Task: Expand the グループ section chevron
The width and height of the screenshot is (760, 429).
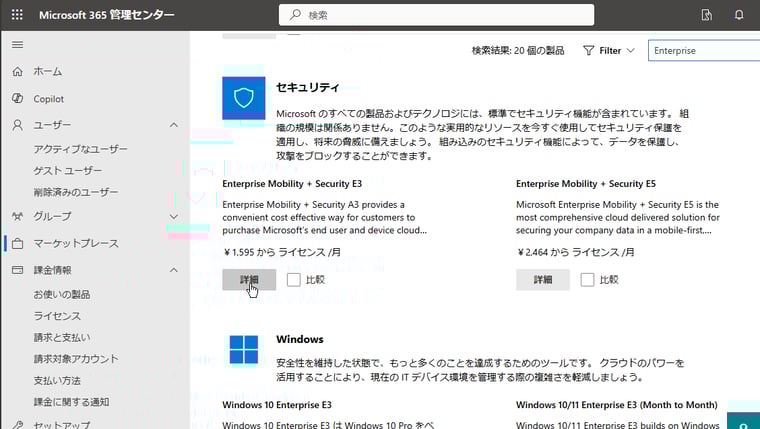Action: click(174, 216)
